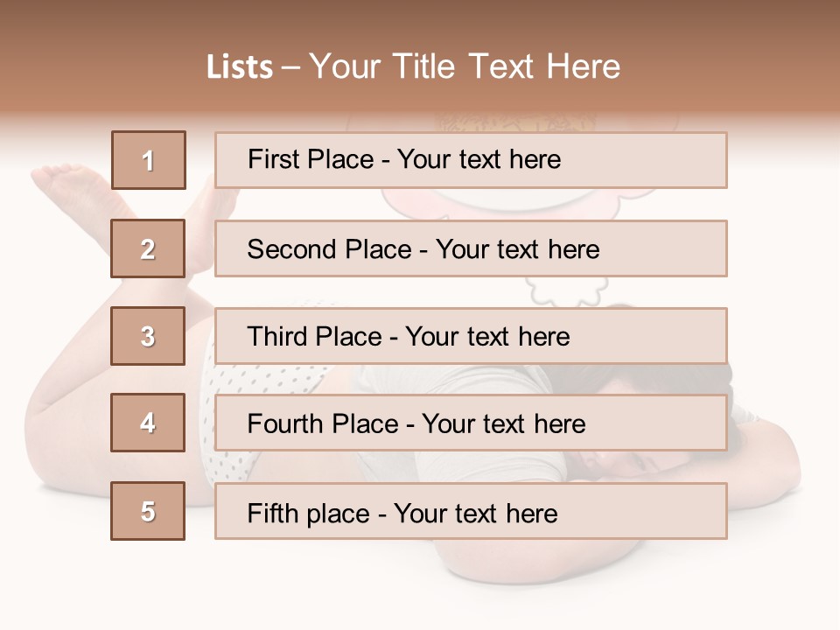Viewport: 840px width, 630px height.
Task: Click the Third Place text box
Action: pos(471,336)
